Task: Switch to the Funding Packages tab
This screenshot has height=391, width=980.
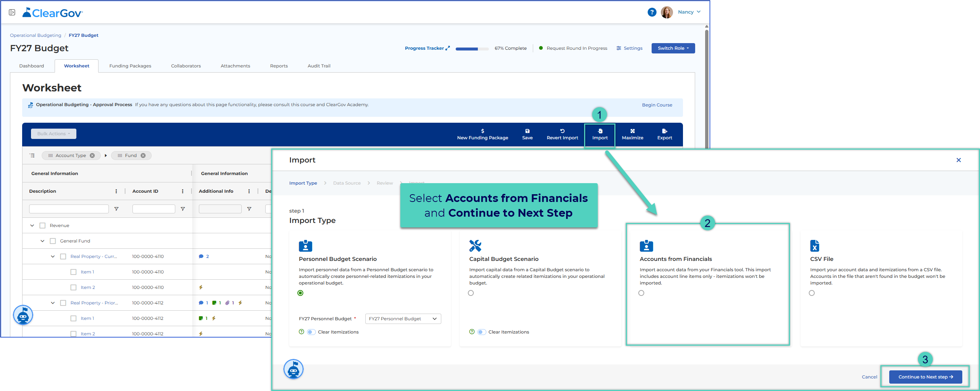Action: pos(130,66)
